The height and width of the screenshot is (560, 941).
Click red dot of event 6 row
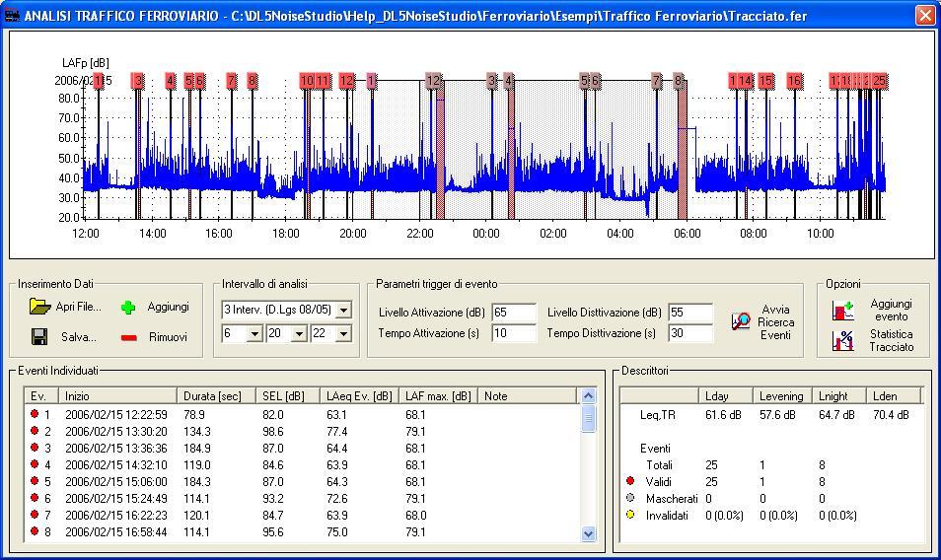click(35, 498)
